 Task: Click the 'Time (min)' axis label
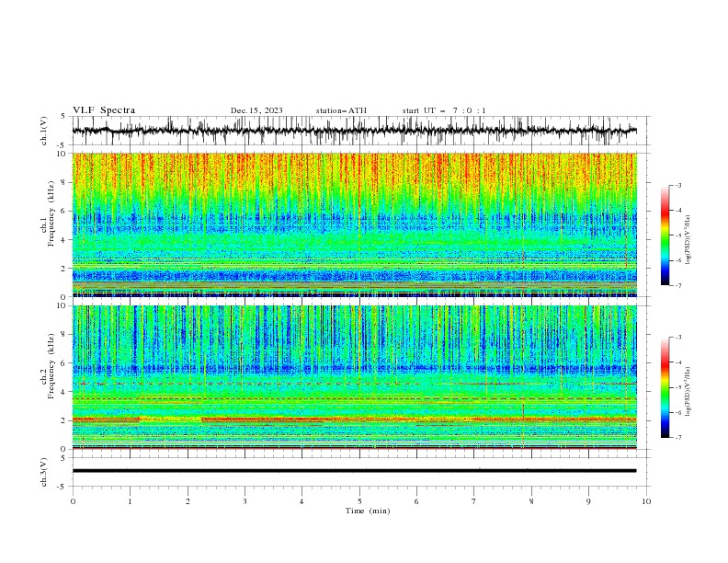point(368,511)
